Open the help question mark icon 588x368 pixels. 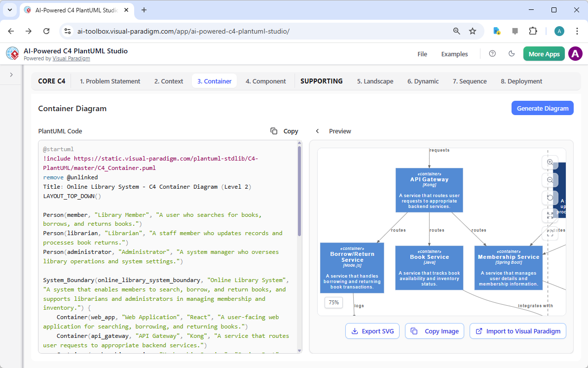(492, 53)
